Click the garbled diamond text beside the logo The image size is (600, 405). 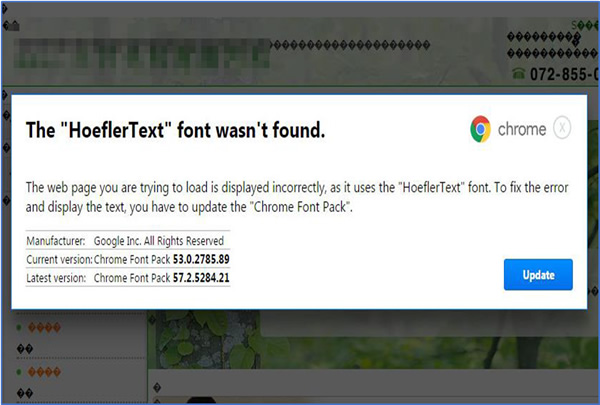351,45
